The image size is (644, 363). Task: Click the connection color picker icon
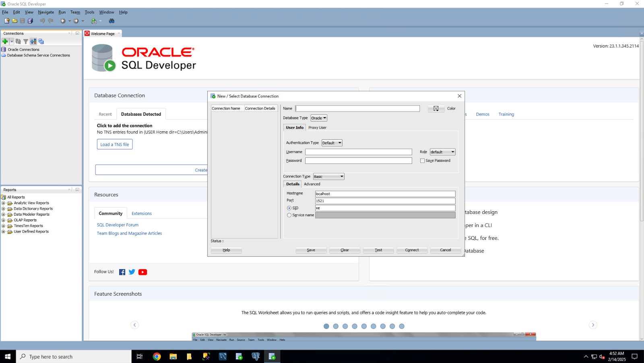436,108
